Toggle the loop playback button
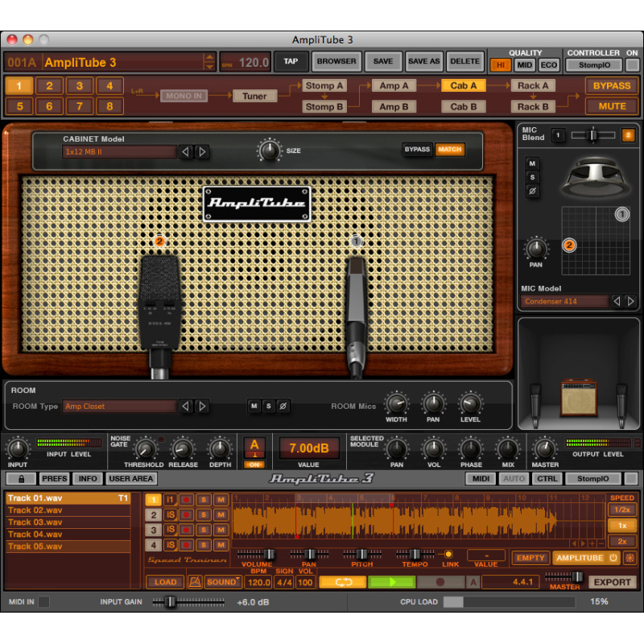644x644 pixels. [343, 582]
